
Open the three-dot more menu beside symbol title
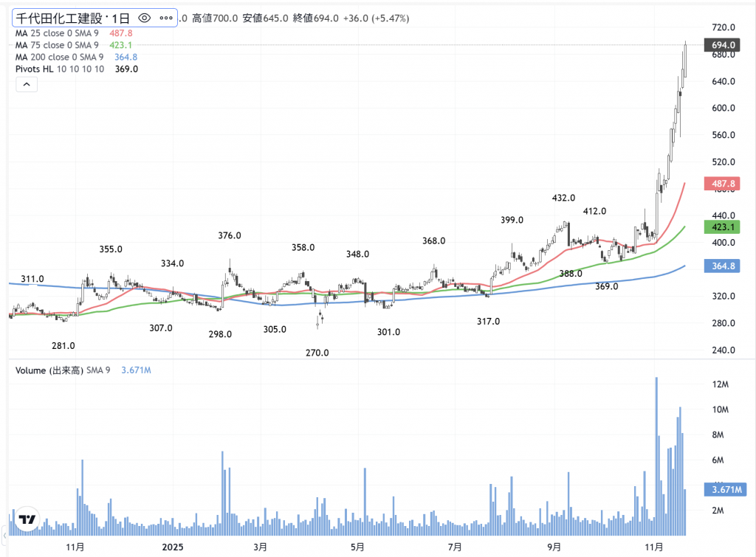[165, 18]
